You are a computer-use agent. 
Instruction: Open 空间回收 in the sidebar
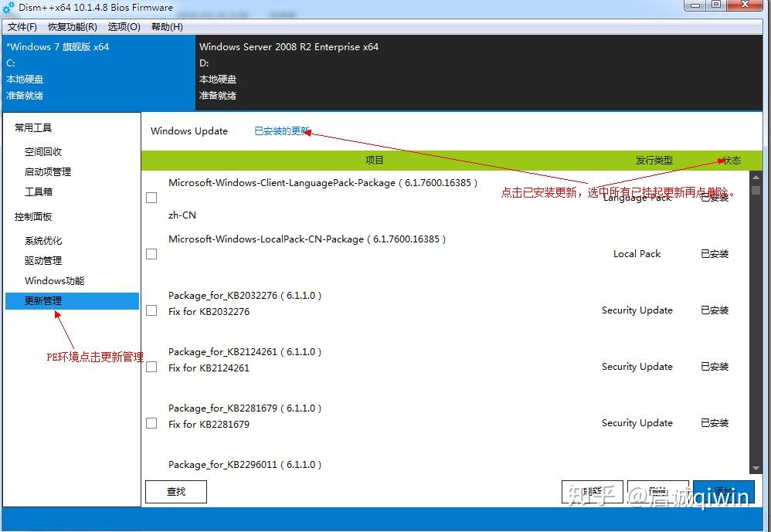point(43,152)
